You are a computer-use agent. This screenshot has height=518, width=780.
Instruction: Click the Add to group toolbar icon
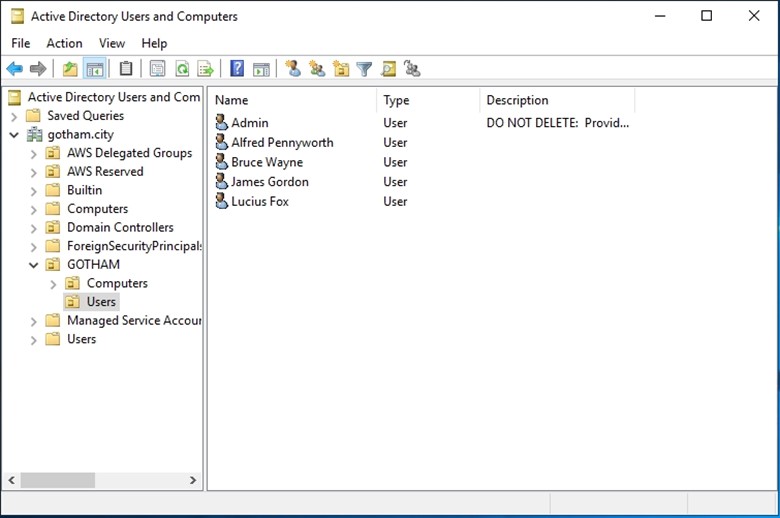pos(412,68)
